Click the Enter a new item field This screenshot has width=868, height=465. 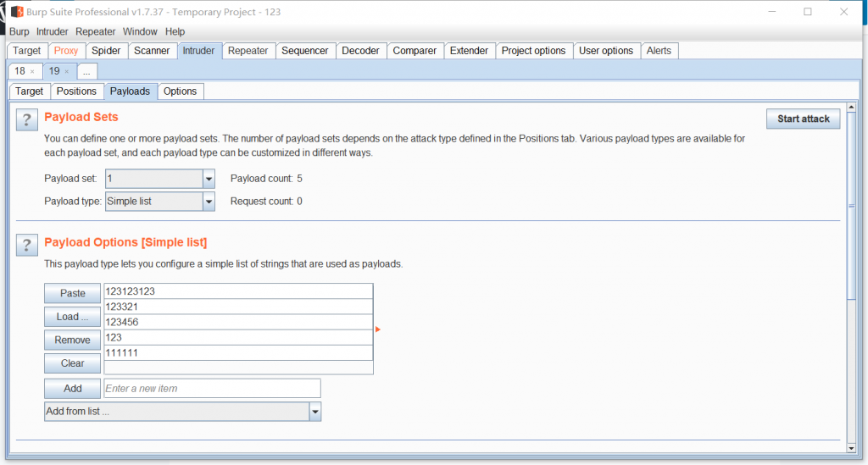click(212, 388)
